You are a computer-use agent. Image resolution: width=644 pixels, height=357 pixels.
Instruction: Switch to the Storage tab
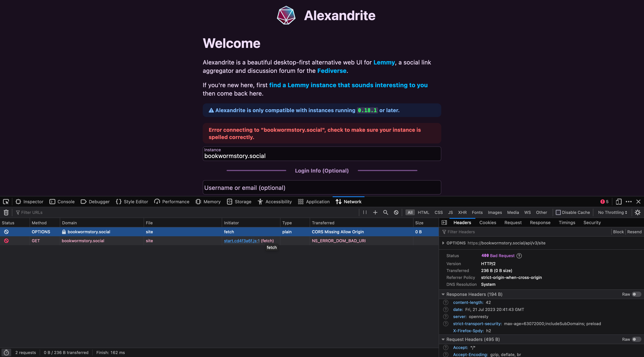(x=239, y=201)
